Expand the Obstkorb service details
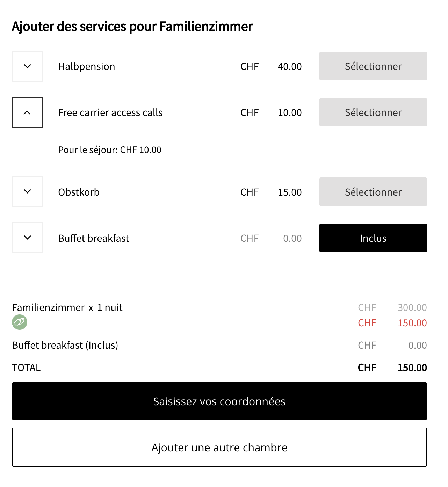 pyautogui.click(x=27, y=191)
